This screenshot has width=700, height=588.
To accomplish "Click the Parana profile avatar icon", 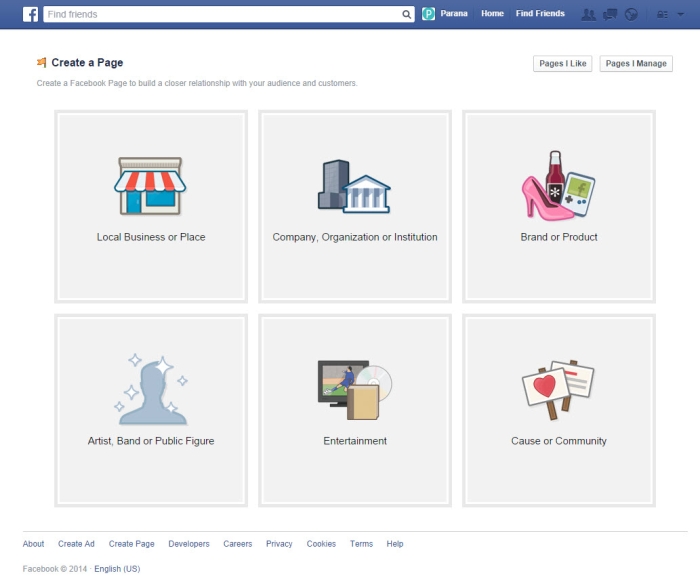I will point(429,14).
